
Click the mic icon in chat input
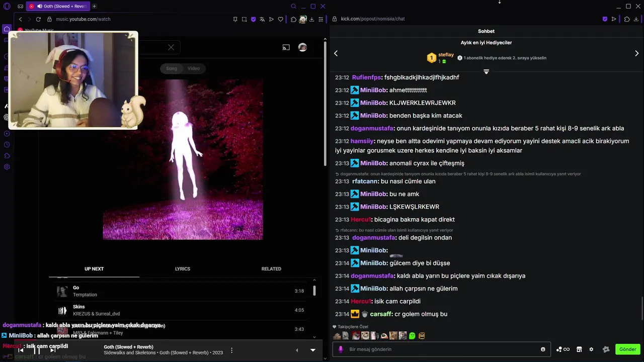click(x=341, y=349)
